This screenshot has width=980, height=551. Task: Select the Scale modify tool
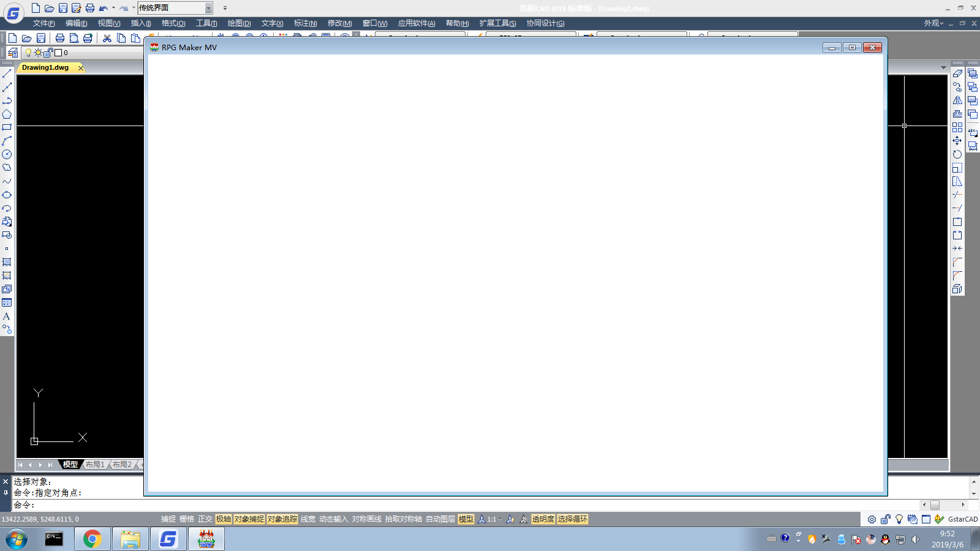[x=957, y=168]
